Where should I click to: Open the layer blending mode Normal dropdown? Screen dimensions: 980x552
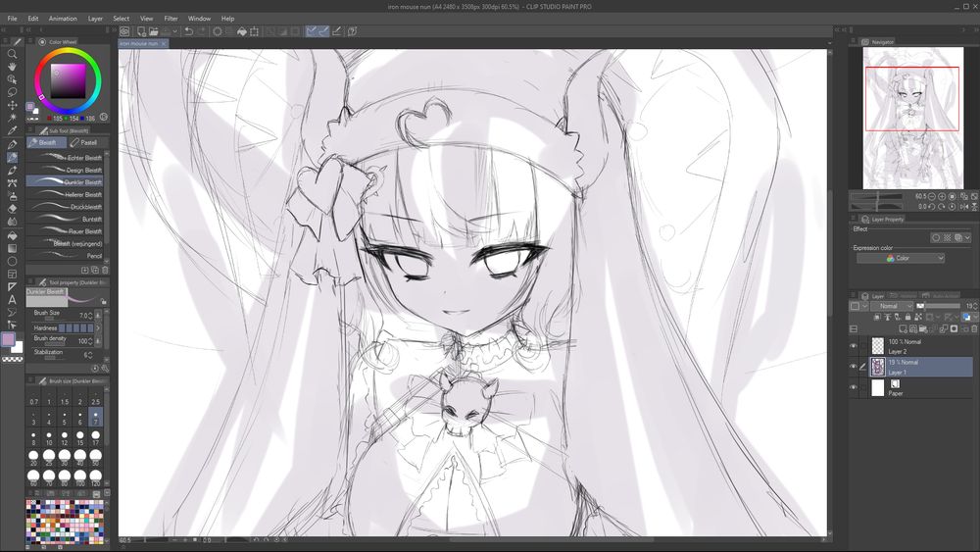click(893, 306)
